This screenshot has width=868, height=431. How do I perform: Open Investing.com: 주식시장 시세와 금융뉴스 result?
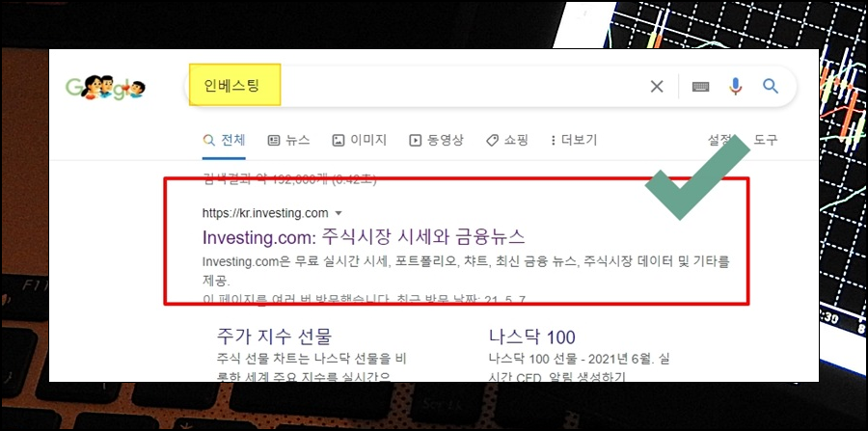[x=364, y=237]
